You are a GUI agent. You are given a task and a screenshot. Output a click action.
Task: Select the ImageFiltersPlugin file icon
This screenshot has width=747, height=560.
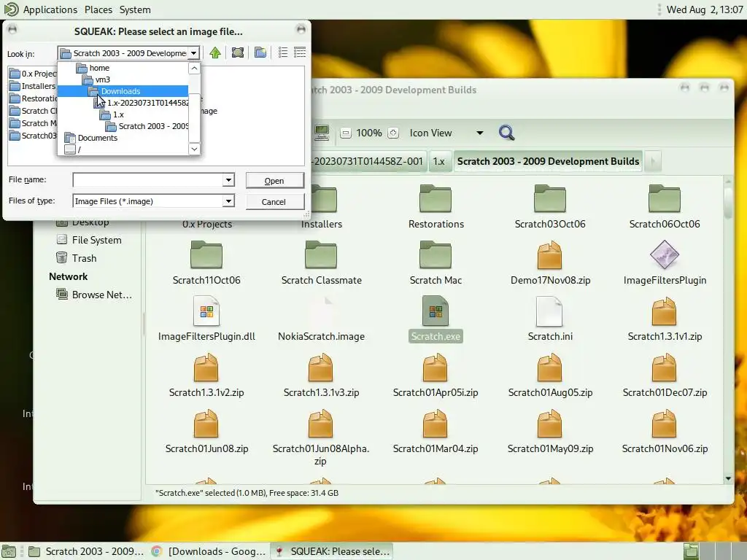[x=664, y=254]
